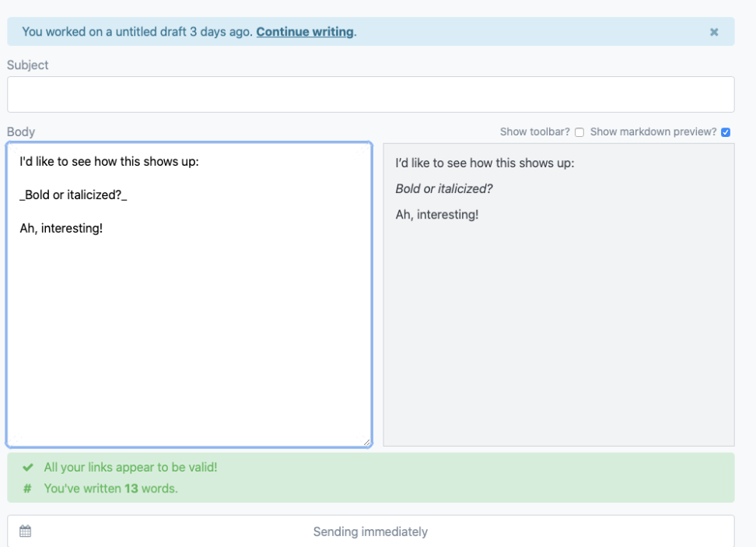
Task: Open the "Continue writing" link
Action: (306, 32)
